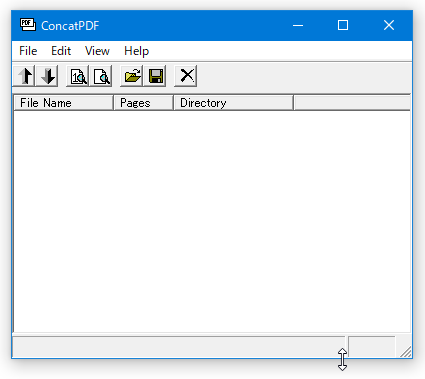Open PDF files with the folder icon
This screenshot has width=425, height=379.
[132, 76]
